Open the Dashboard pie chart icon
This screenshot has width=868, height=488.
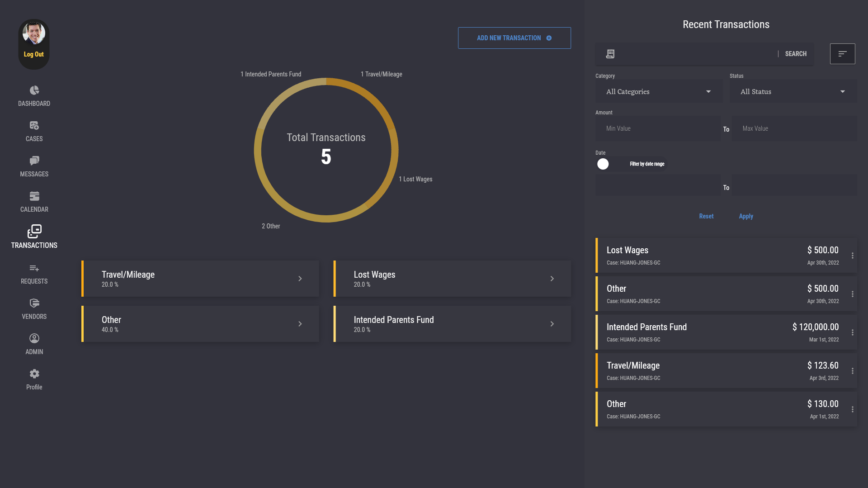tap(34, 90)
